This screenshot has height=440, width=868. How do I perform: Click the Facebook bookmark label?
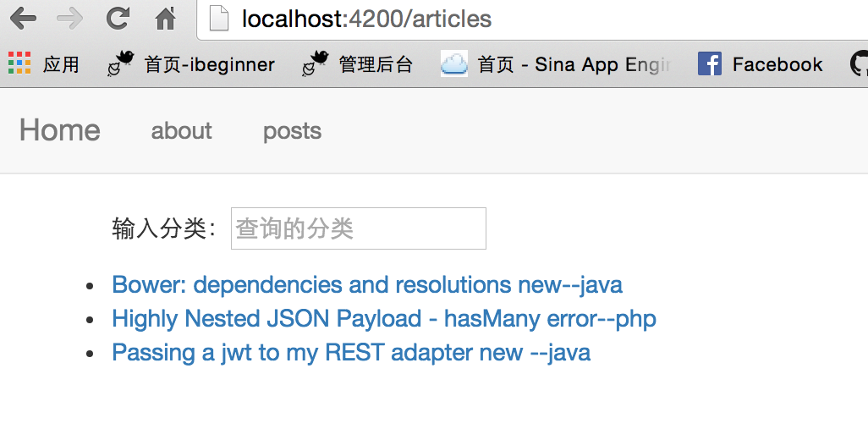point(777,64)
